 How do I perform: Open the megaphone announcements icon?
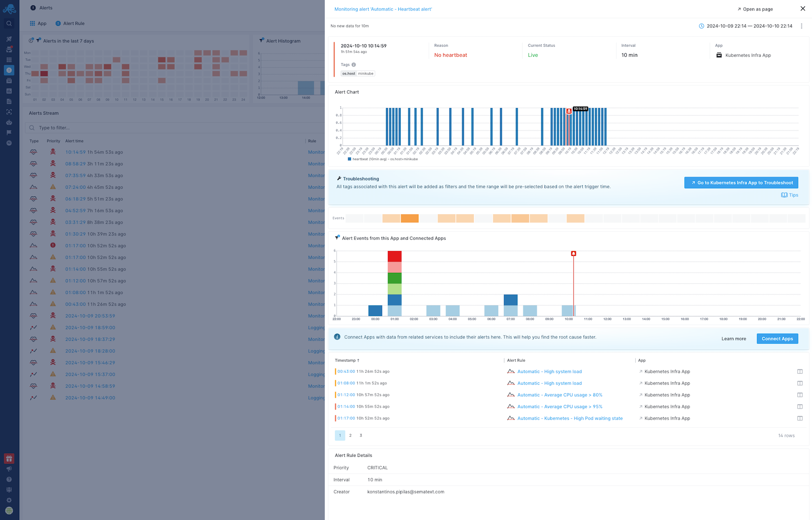9,469
